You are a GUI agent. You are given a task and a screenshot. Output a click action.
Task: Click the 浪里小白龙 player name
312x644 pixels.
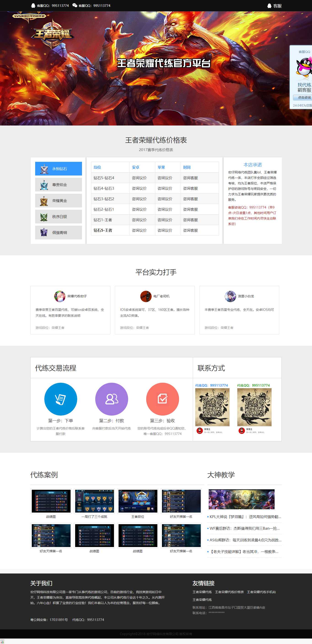(246, 296)
